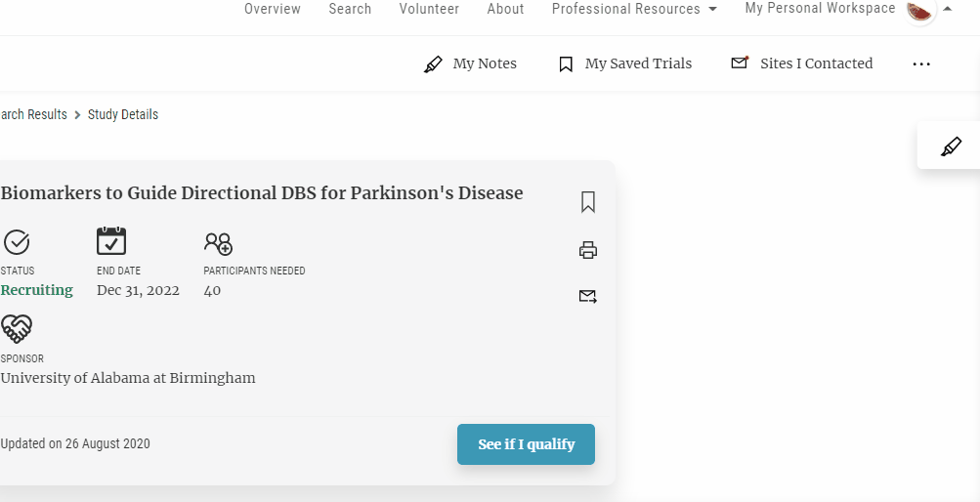980x502 pixels.
Task: Click the My Notes pen icon
Action: (433, 64)
